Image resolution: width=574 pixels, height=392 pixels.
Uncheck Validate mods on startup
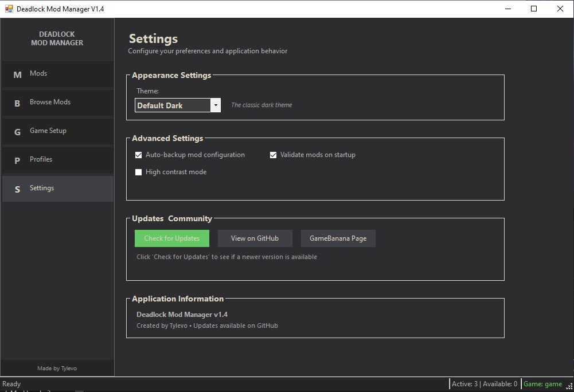[273, 155]
